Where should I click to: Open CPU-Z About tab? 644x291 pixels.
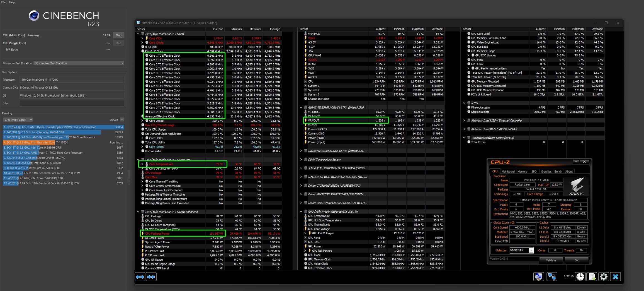tap(569, 172)
